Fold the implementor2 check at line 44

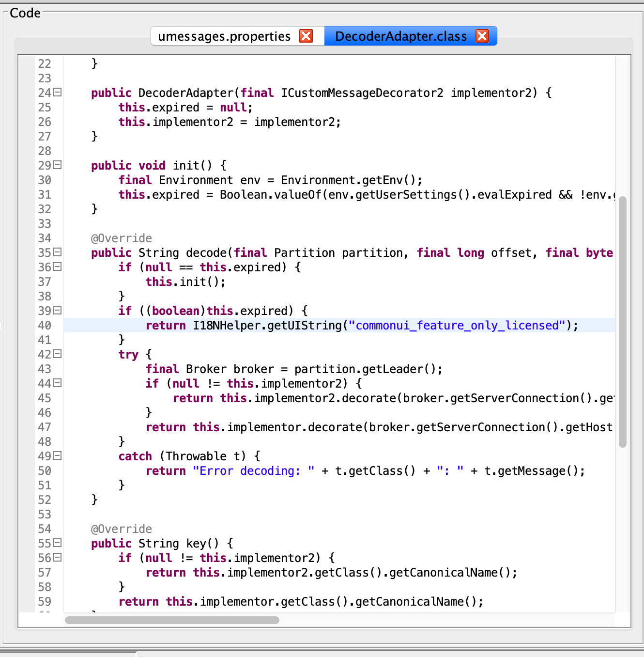tap(58, 383)
